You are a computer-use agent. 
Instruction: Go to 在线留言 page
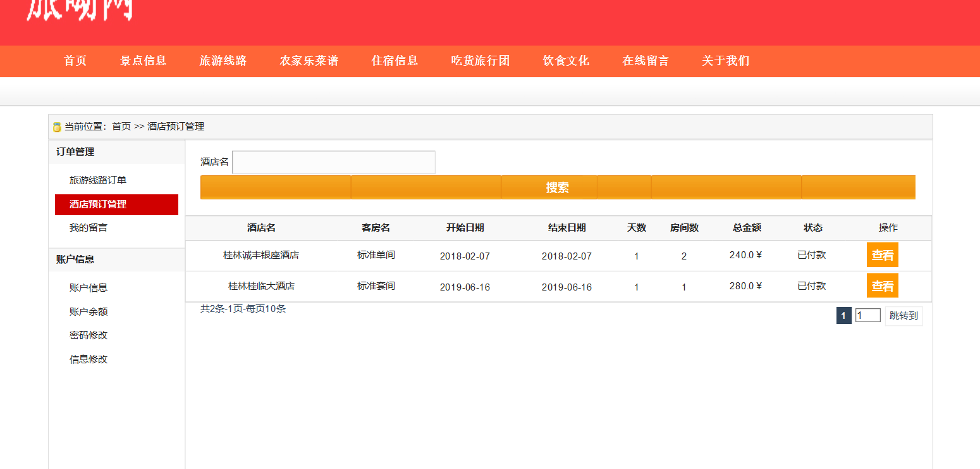(646, 61)
